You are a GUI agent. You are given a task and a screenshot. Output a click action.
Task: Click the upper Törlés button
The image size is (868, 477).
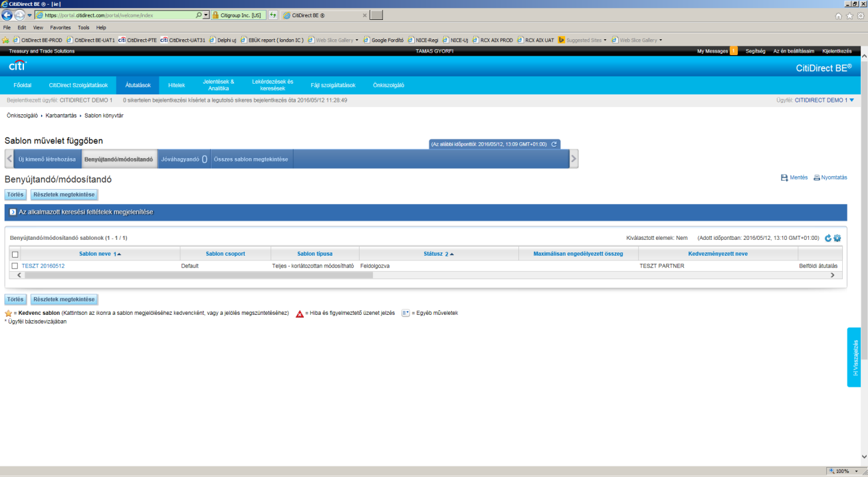tap(15, 195)
